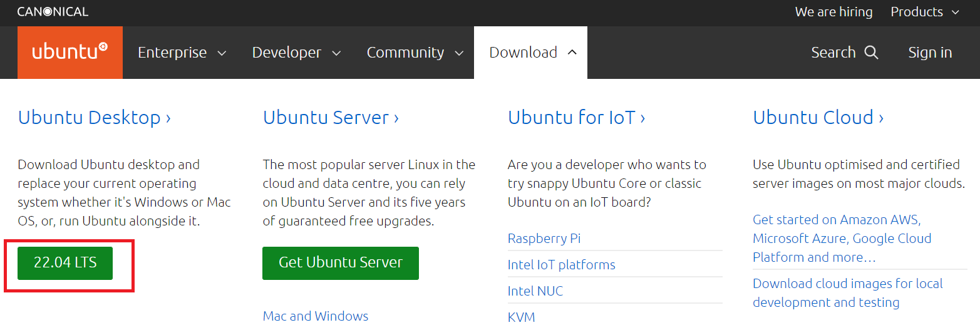Open the Ubuntu Server heading link
The width and height of the screenshot is (980, 325).
331,117
